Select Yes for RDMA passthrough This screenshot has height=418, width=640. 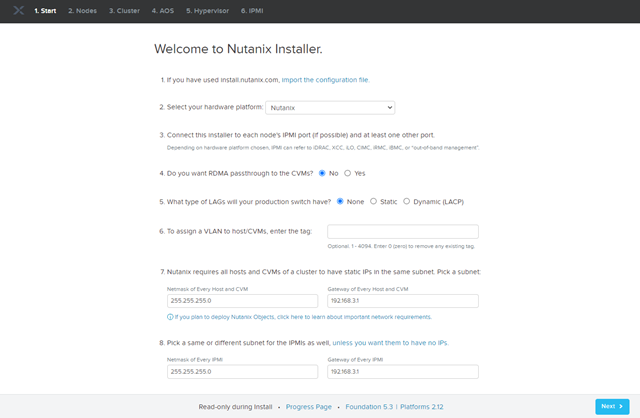[x=348, y=173]
